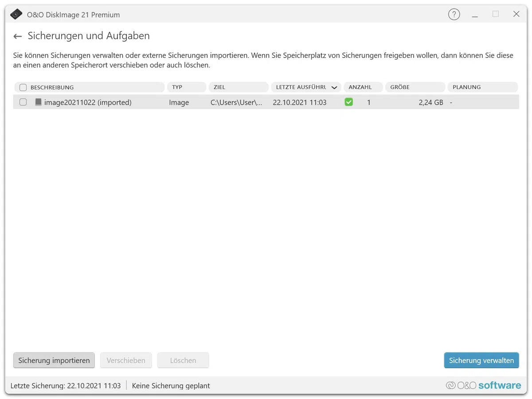Click the 2,24 GB size value
Viewport: 532px width, 399px height.
pos(431,102)
